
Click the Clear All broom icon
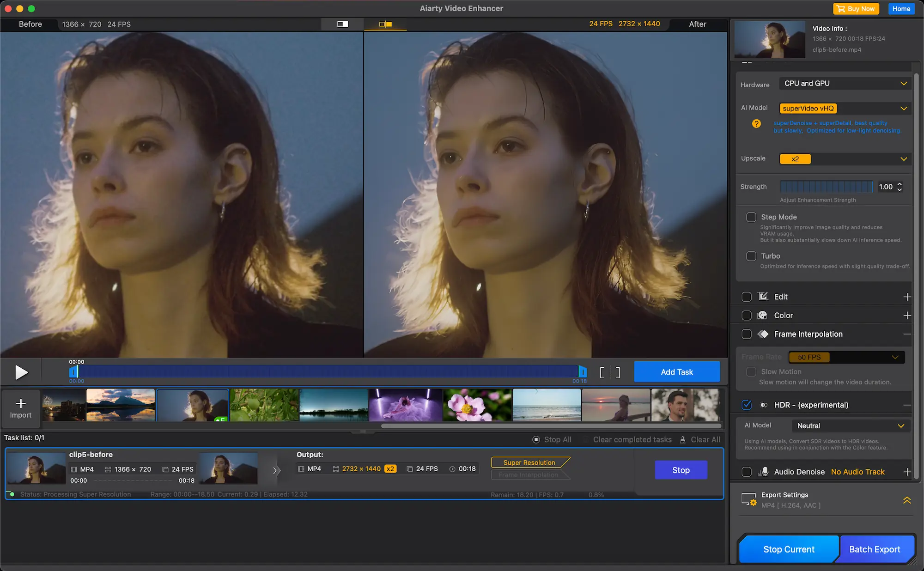pos(682,440)
